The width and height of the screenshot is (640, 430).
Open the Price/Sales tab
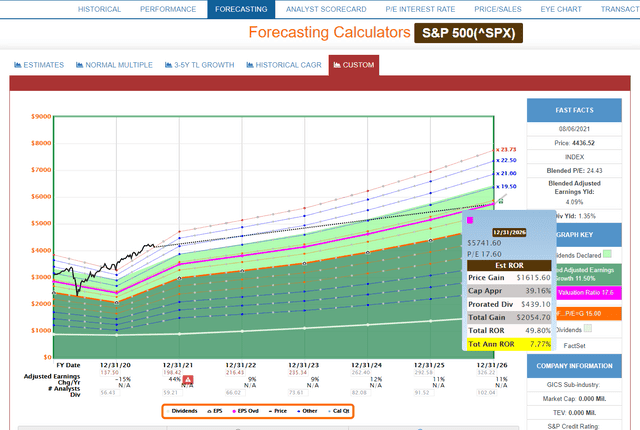[x=498, y=9]
